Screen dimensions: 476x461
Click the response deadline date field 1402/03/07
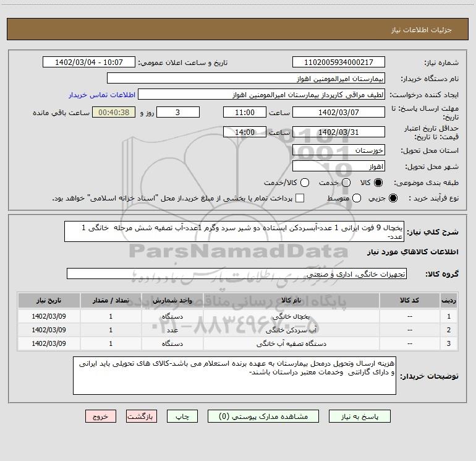point(338,112)
